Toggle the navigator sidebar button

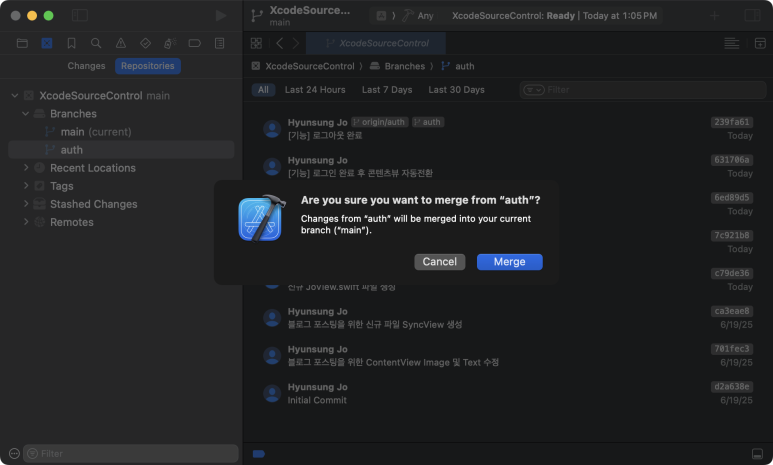click(80, 15)
